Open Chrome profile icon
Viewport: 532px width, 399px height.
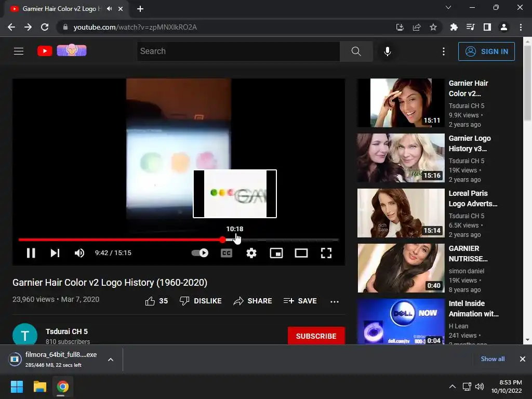(504, 27)
